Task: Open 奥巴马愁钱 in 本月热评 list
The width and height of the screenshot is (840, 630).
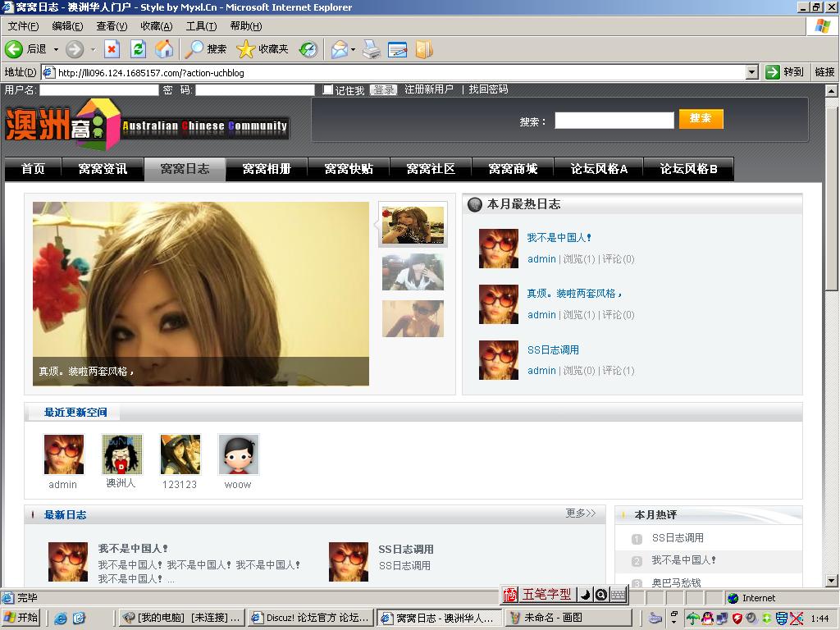Action: pyautogui.click(x=677, y=582)
